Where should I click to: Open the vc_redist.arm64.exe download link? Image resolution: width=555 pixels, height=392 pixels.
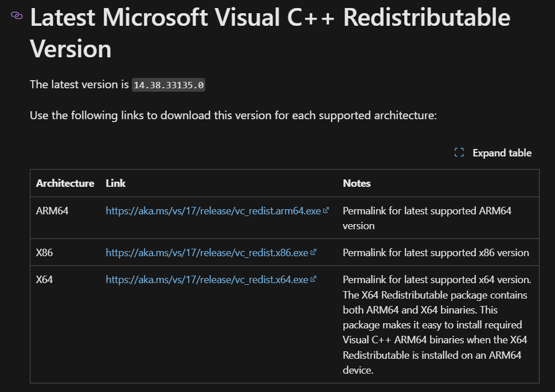click(x=213, y=211)
